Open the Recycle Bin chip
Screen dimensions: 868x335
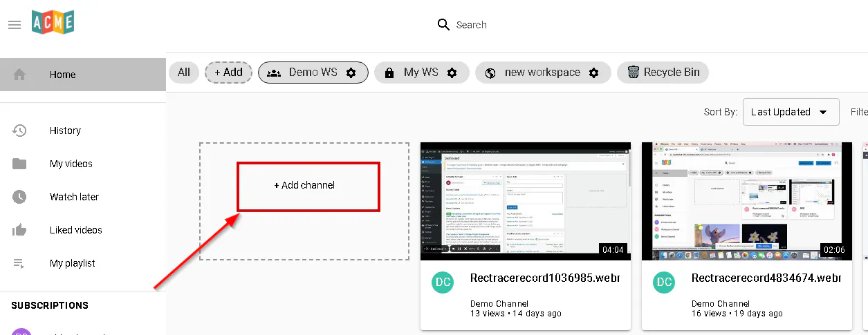[x=663, y=73]
